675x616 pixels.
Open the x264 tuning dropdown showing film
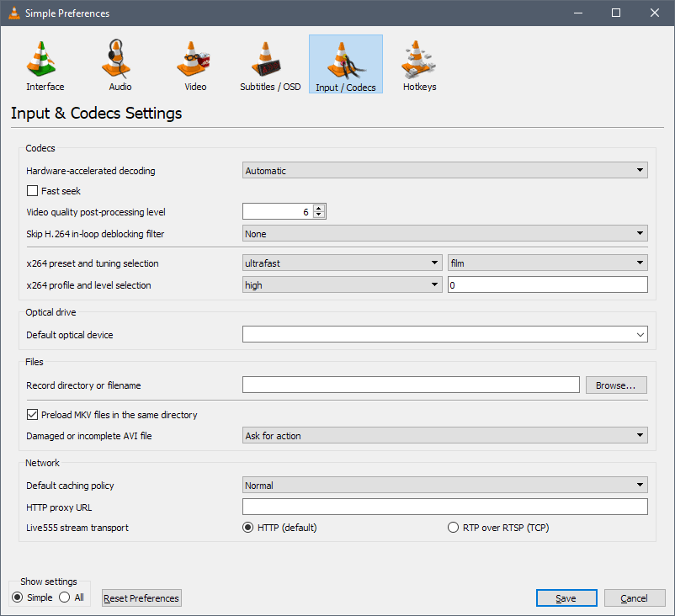[x=548, y=263]
